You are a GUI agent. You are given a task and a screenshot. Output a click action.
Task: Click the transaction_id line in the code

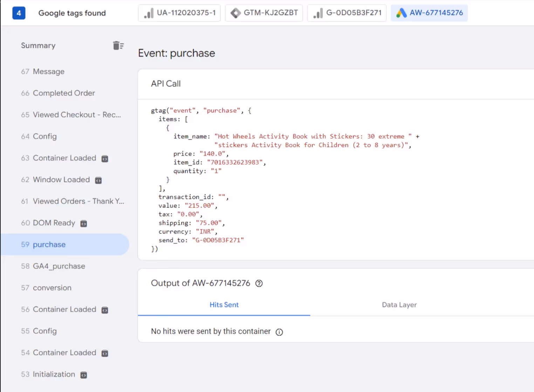[193, 197]
